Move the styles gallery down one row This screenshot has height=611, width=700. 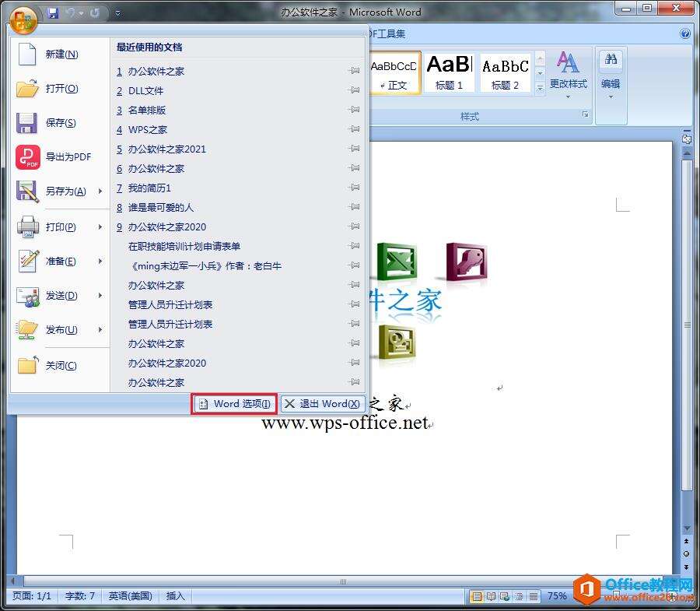click(x=541, y=73)
